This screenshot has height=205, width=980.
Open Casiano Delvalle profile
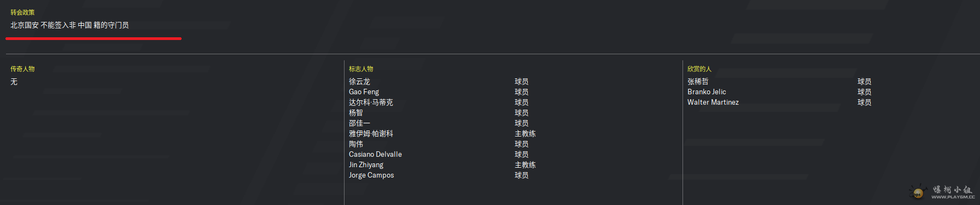[375, 155]
